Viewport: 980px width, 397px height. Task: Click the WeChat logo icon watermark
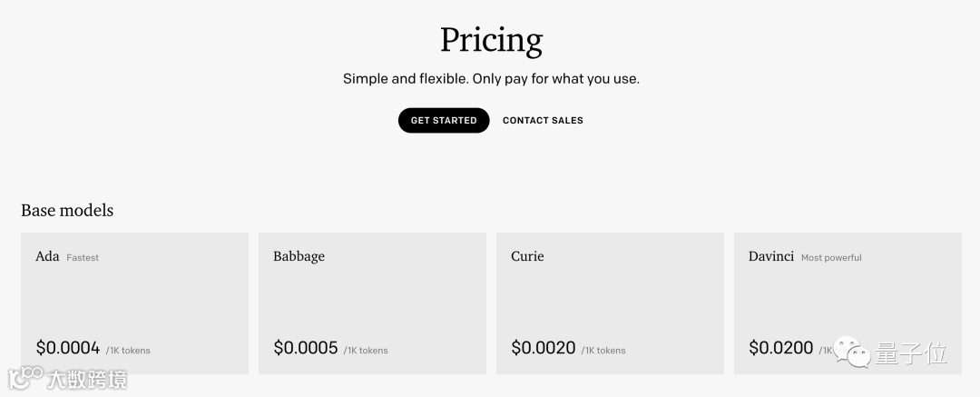click(853, 351)
